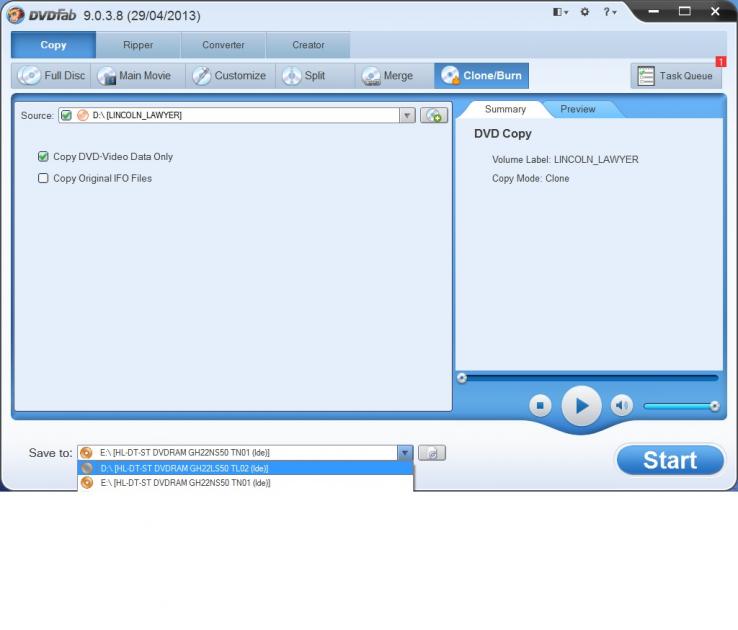Screen dimensions: 738x630
Task: Switch to the Ripper tab
Action: pyautogui.click(x=138, y=45)
